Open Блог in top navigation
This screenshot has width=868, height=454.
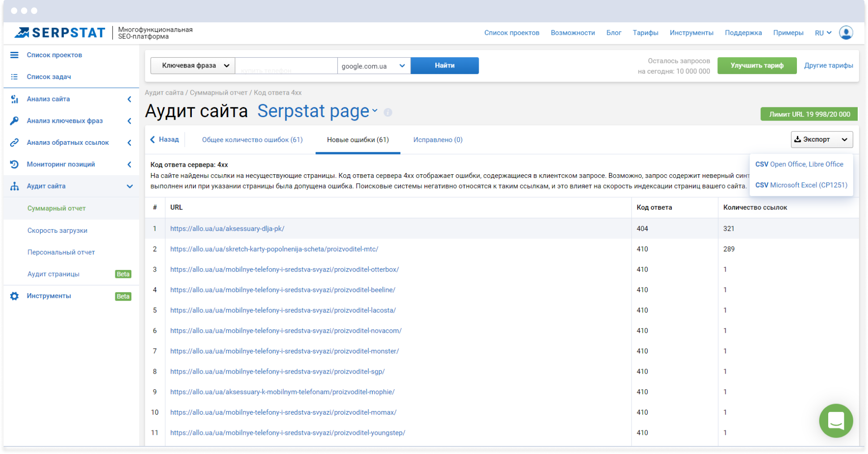click(x=614, y=33)
